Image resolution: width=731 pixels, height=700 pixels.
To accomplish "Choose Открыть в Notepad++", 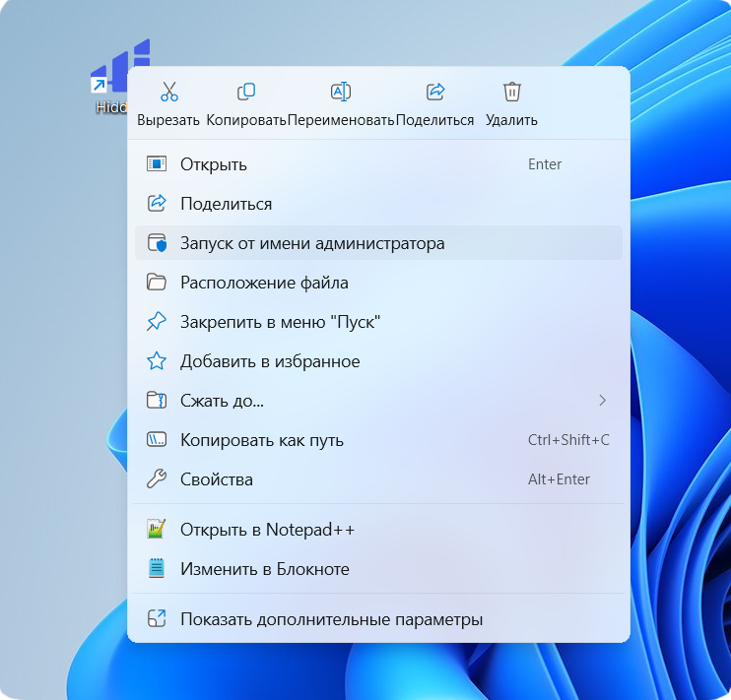I will (267, 530).
